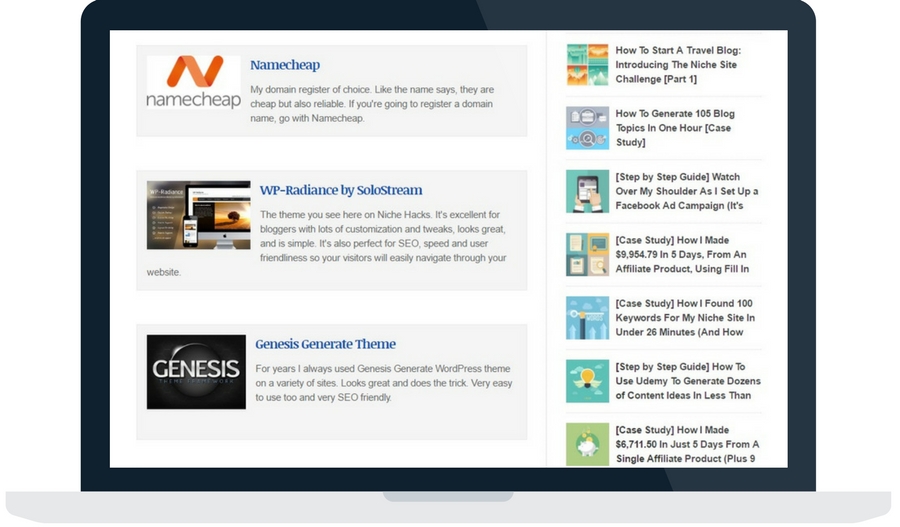Open the $6,711.50 In Just 5 Days case study
Image resolution: width=900 pixels, height=527 pixels.
point(687,444)
